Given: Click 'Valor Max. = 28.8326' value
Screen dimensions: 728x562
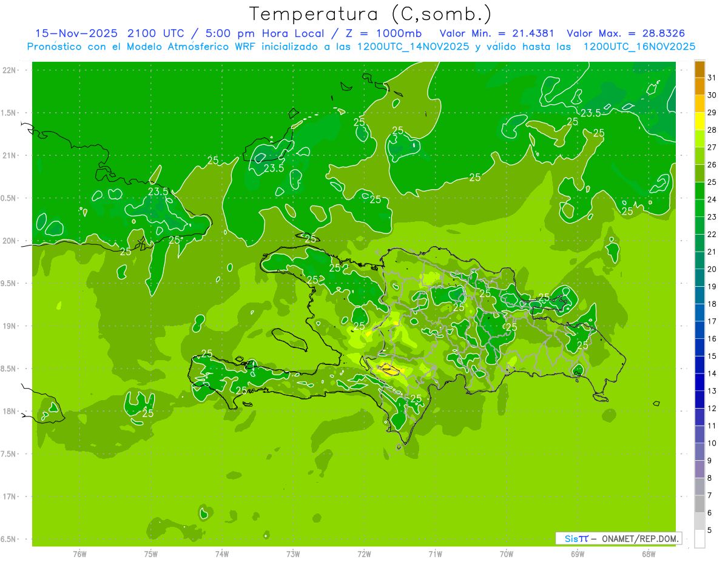Looking at the screenshot, I should 625,33.
